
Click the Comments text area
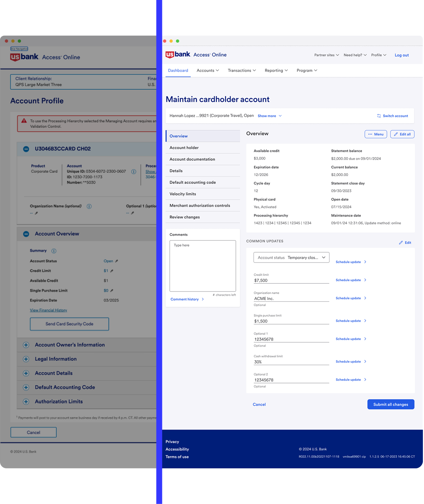coord(203,266)
